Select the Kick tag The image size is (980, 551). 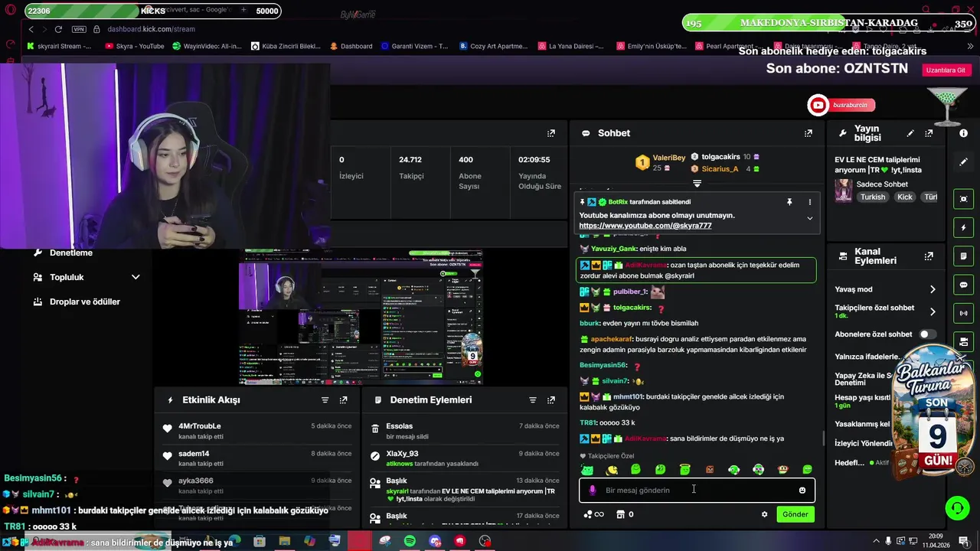(905, 197)
